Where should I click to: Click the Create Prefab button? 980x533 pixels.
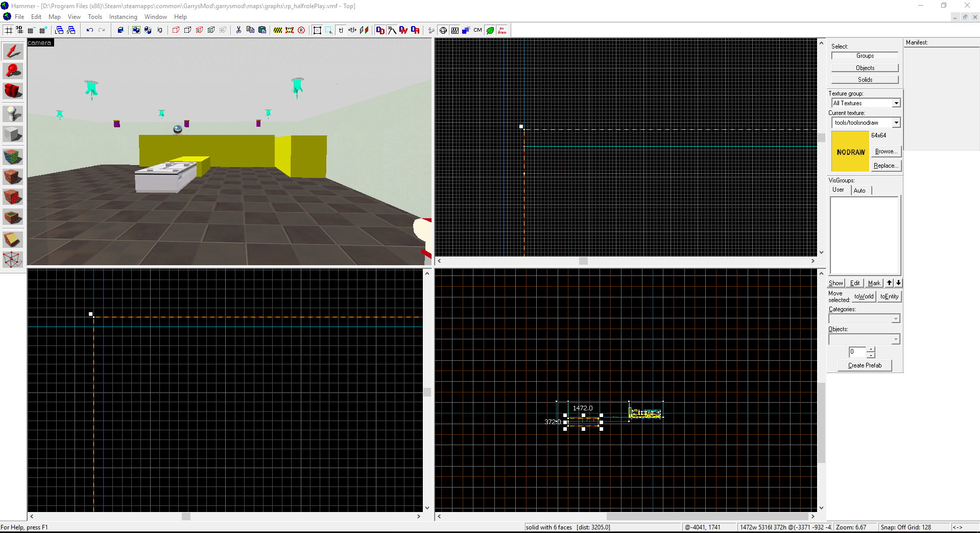pyautogui.click(x=865, y=365)
